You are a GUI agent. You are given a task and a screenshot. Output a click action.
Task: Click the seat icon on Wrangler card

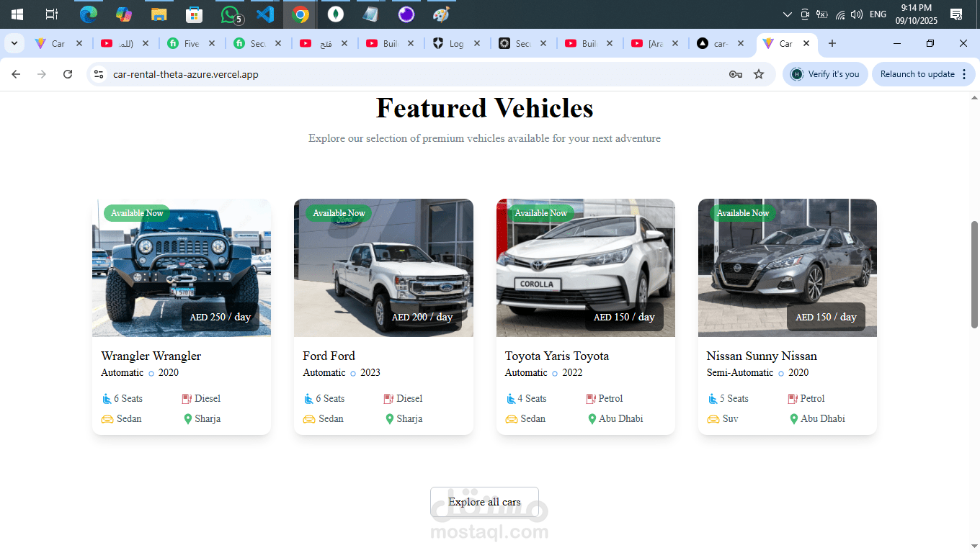tap(107, 398)
